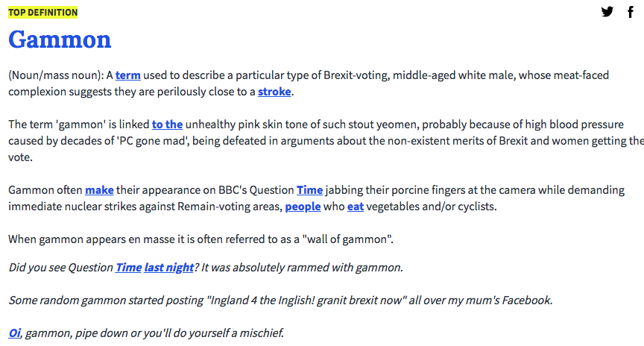The width and height of the screenshot is (644, 346).
Task: Follow the 'last night' link
Action: [x=169, y=267]
